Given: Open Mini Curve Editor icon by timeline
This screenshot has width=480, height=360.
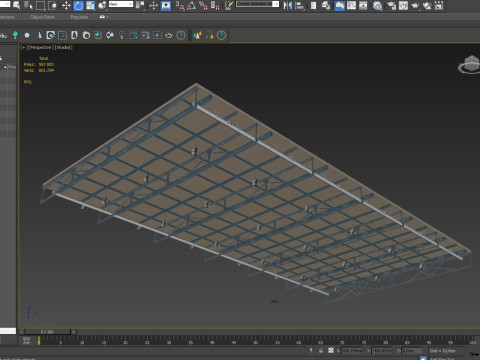Looking at the screenshot, I should pos(26,340).
